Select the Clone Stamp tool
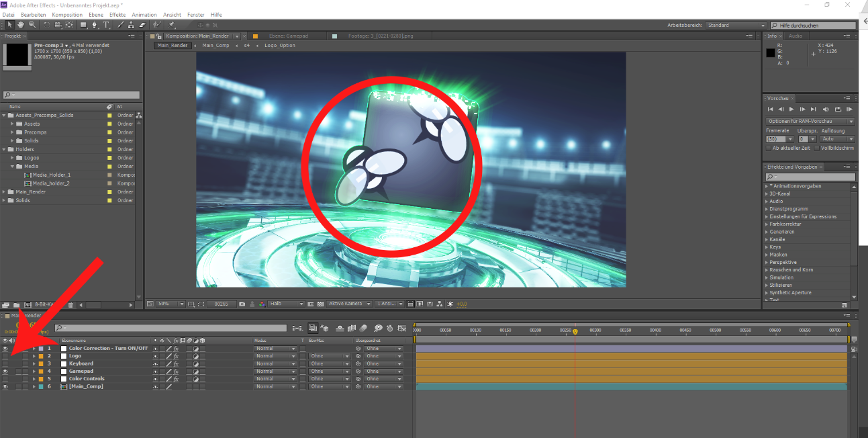Screen dimensions: 868x438 point(132,25)
